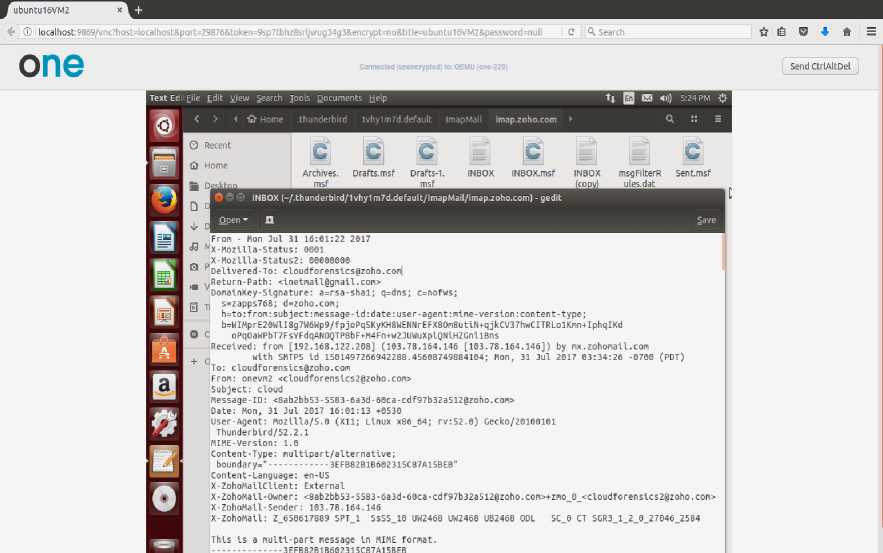Open the Help menu

tap(378, 98)
